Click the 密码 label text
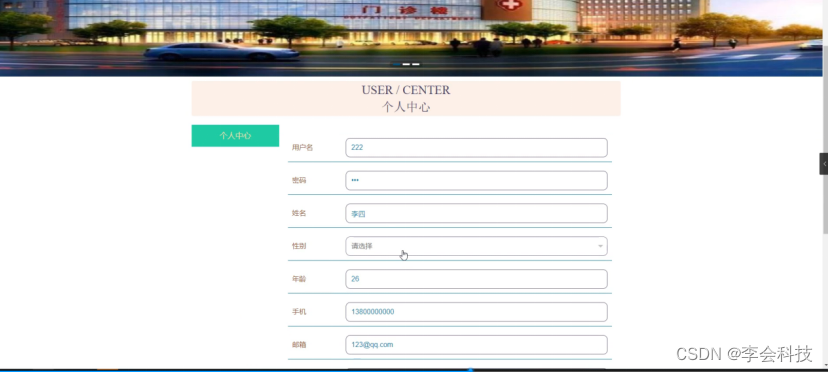Screen dimensions: 828x372 299,181
